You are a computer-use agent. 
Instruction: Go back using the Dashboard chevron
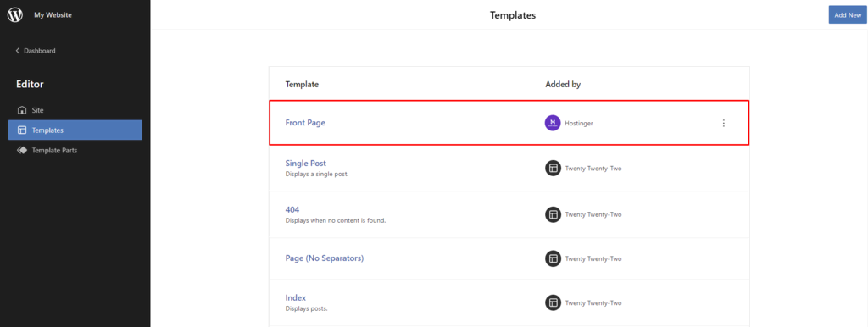coord(18,50)
